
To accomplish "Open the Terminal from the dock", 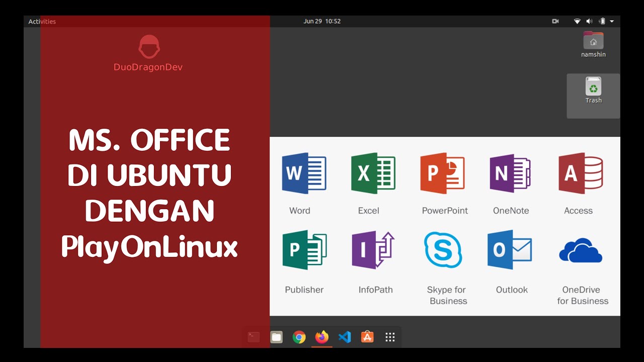I will (254, 337).
